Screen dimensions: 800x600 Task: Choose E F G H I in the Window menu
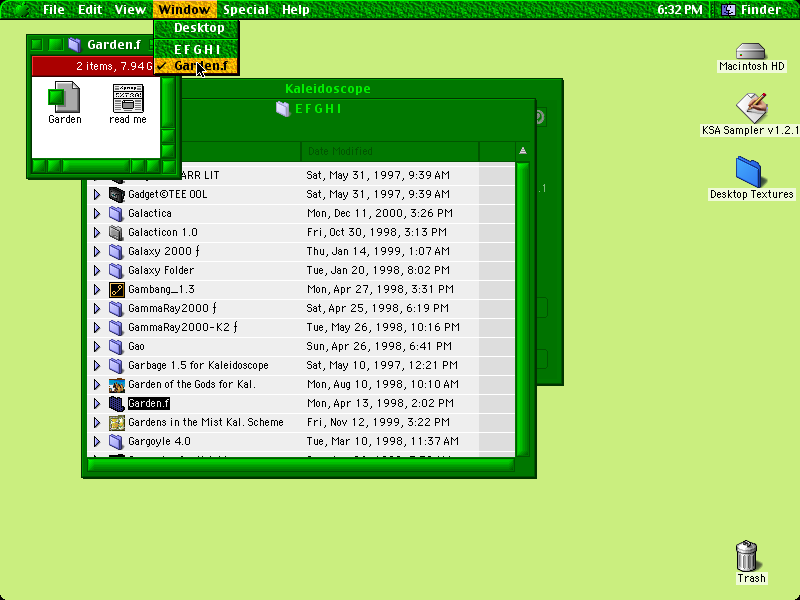(x=196, y=49)
